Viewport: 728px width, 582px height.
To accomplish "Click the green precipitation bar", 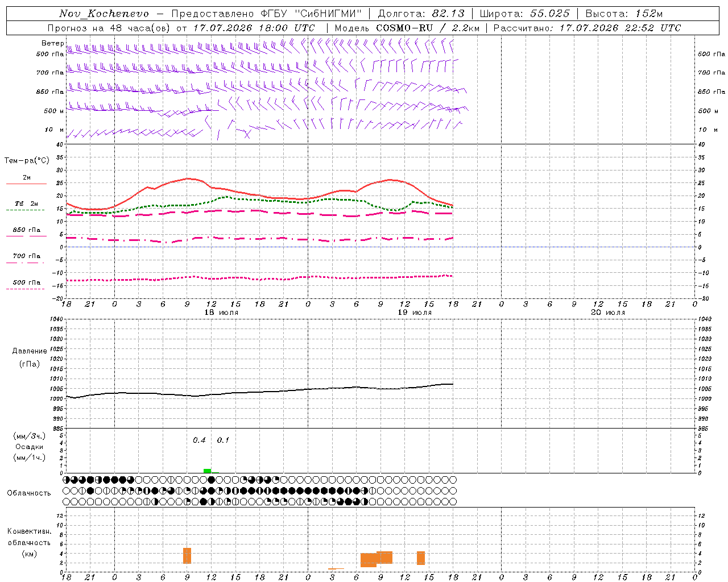I will [208, 471].
